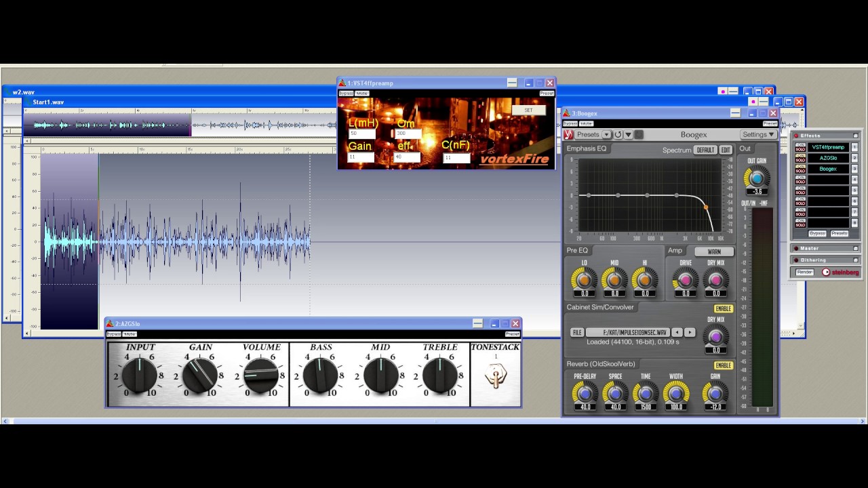This screenshot has height=488, width=868.
Task: Toggle ENABLE for Cabinet Sim/Convolver
Action: pos(724,309)
